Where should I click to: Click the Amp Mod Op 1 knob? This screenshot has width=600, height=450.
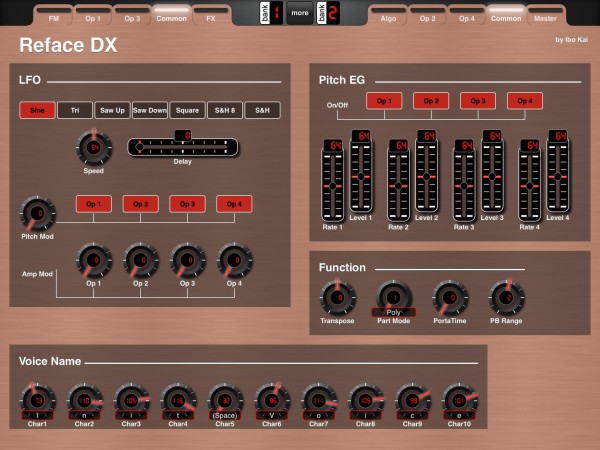coord(94,260)
